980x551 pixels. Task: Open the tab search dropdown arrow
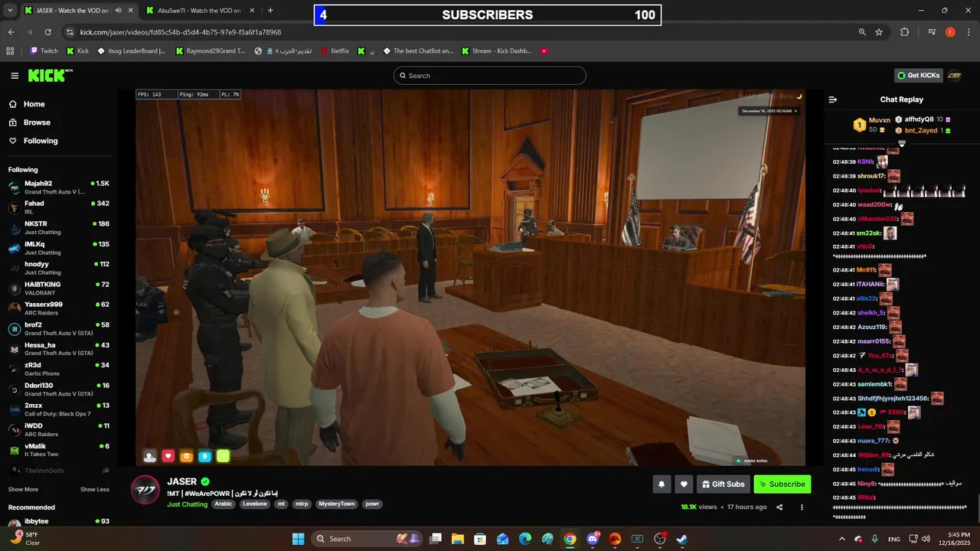tap(9, 11)
